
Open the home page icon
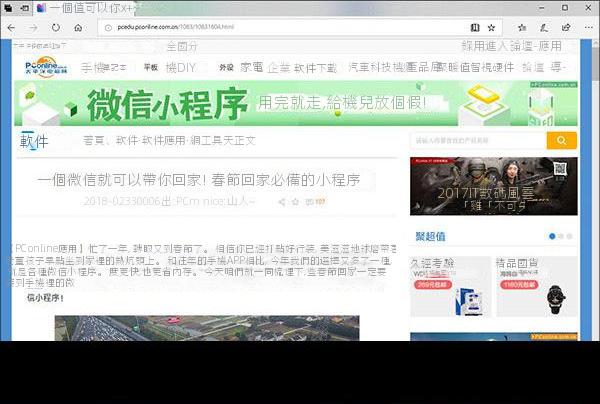pos(78,28)
